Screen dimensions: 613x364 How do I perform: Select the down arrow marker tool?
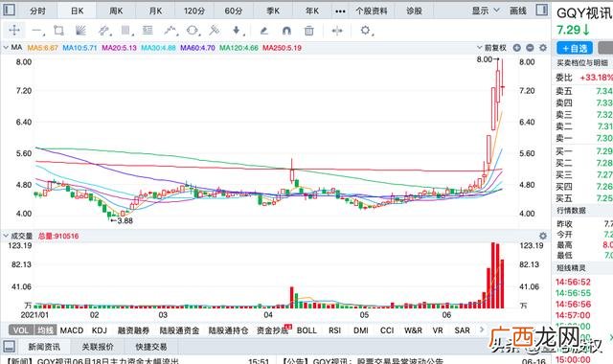pyautogui.click(x=238, y=30)
